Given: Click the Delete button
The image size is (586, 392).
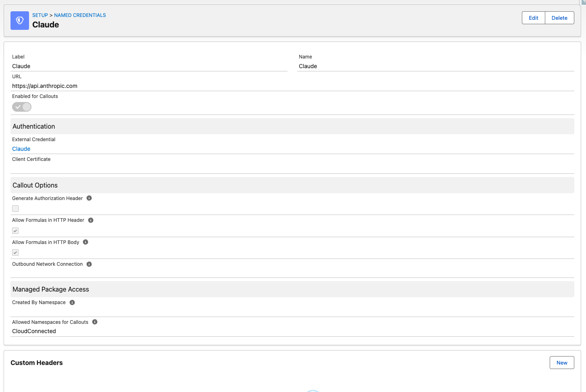Looking at the screenshot, I should 559,18.
